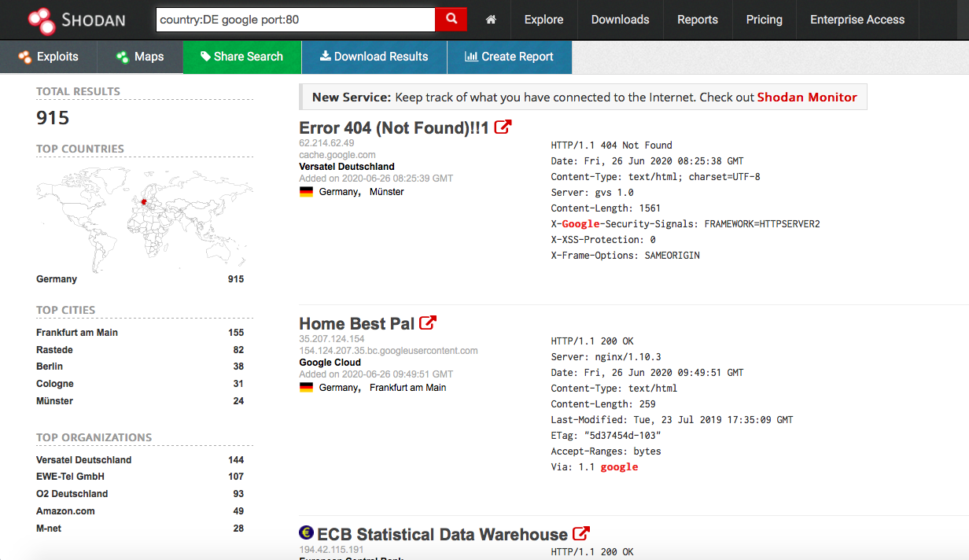Click IP address 194.42.115.191
Viewport: 969px width, 560px height.
click(x=332, y=550)
